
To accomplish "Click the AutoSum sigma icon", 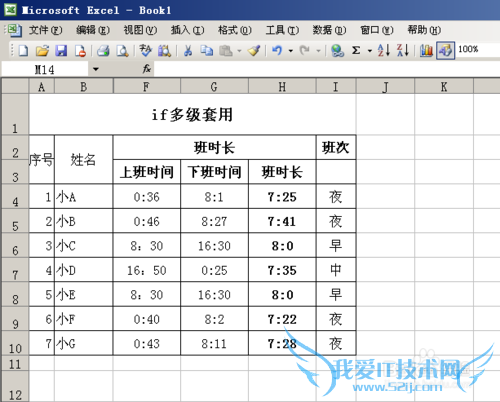I will pos(356,51).
